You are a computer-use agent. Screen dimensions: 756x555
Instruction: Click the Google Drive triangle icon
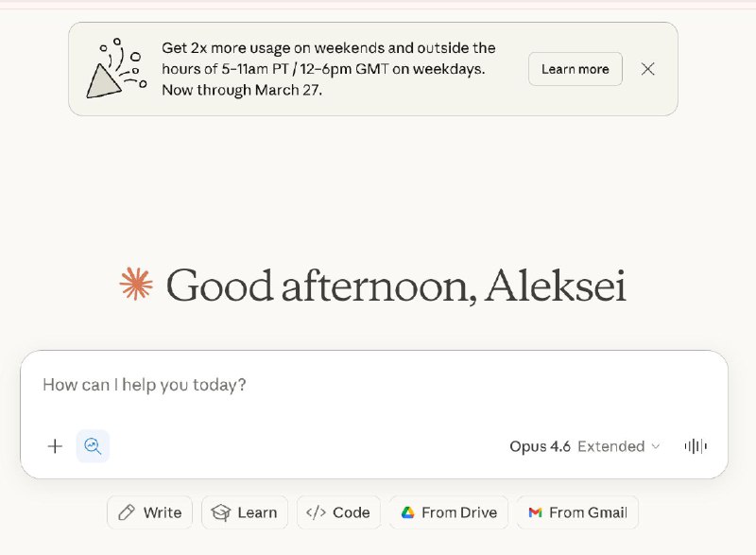pyautogui.click(x=408, y=512)
